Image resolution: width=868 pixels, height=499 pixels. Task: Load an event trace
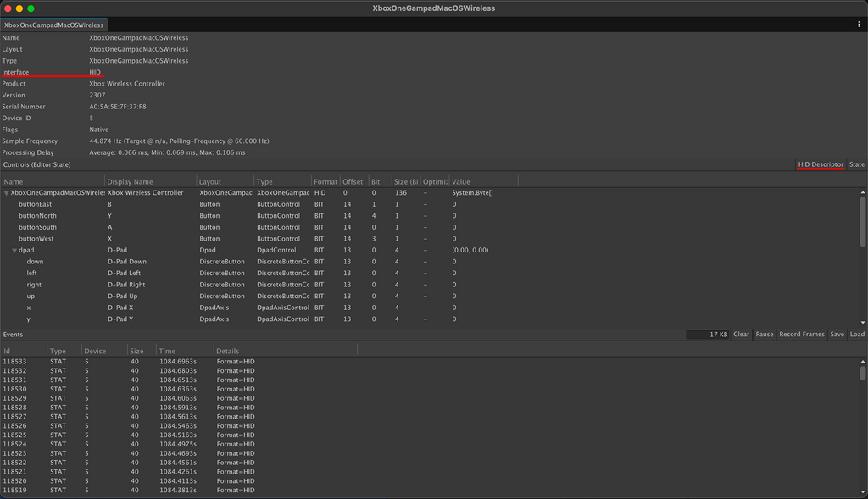coord(857,334)
